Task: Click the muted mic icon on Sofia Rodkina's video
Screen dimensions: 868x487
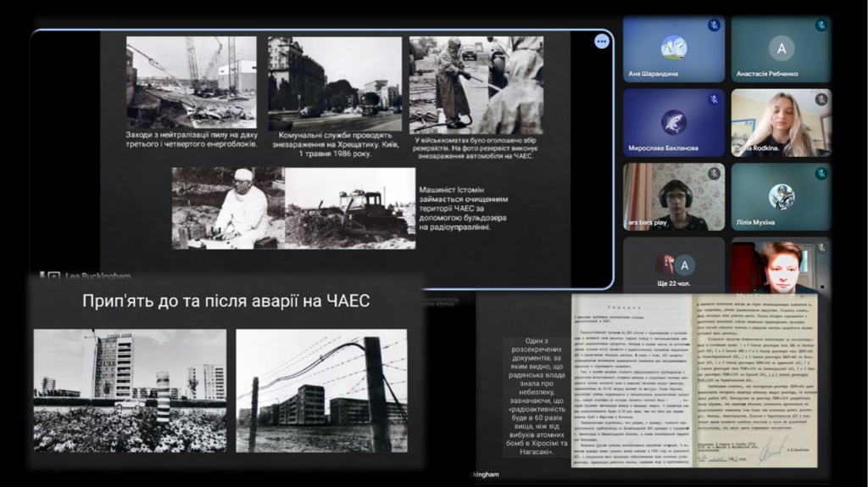Action: tap(821, 99)
